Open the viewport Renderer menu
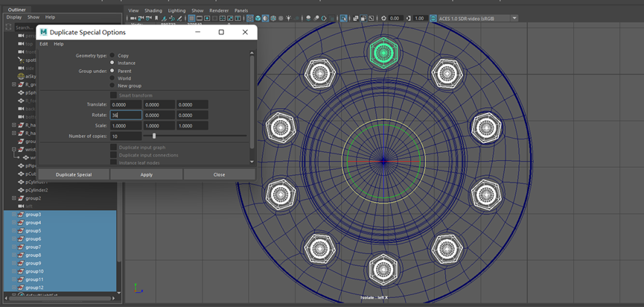The width and height of the screenshot is (644, 307). [219, 10]
